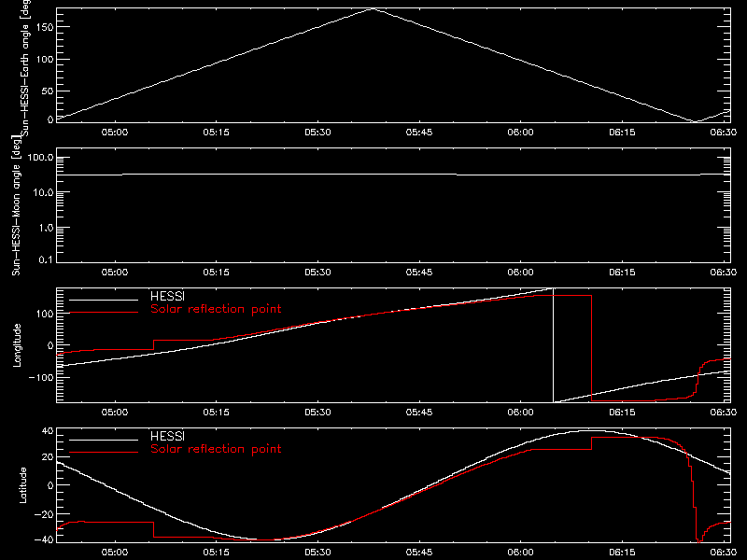Click the red Solar reflection point label in Latitude plot
The image size is (747, 560).
(x=216, y=449)
